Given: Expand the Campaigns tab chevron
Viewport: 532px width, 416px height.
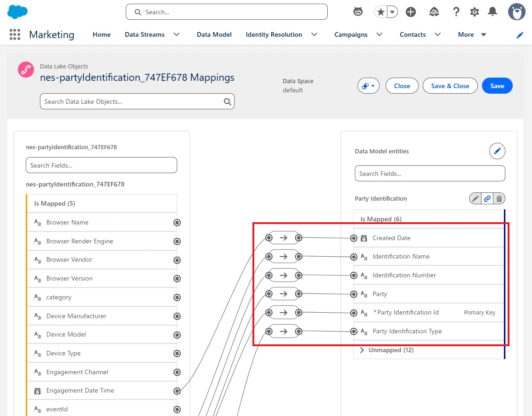Looking at the screenshot, I should coord(379,34).
